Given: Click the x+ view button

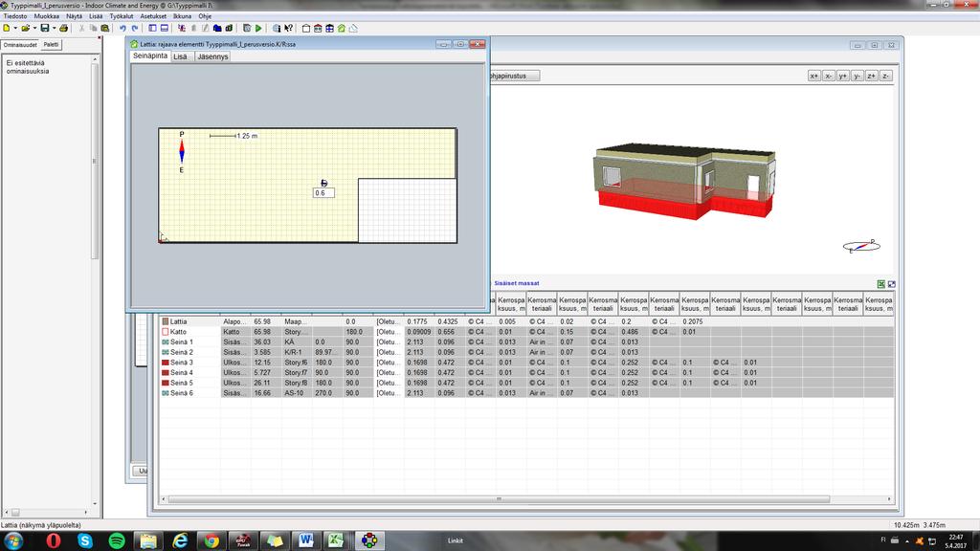Looking at the screenshot, I should [813, 76].
